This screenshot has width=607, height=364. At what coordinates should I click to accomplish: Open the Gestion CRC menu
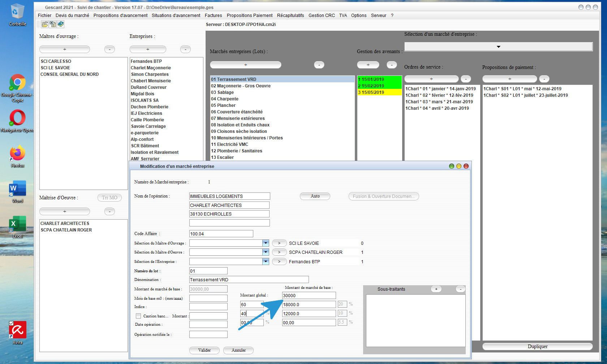pyautogui.click(x=322, y=16)
